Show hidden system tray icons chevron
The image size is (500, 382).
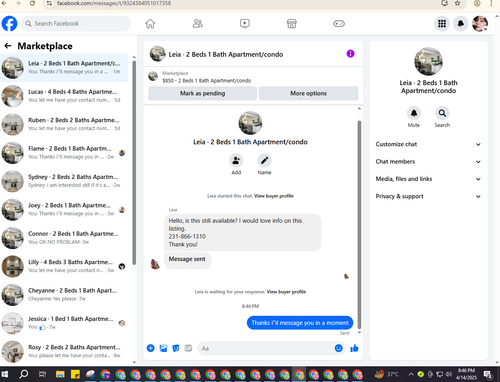point(411,374)
